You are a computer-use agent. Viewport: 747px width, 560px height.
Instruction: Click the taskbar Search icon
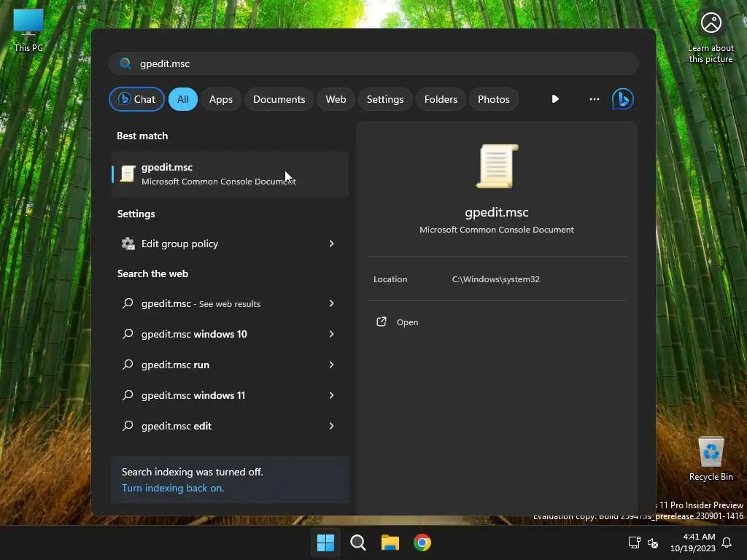click(x=357, y=542)
